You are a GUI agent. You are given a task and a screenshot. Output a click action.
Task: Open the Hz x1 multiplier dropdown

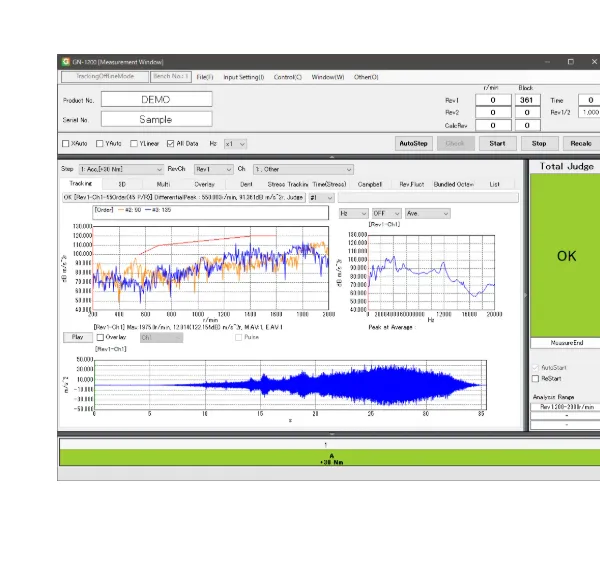pos(235,144)
